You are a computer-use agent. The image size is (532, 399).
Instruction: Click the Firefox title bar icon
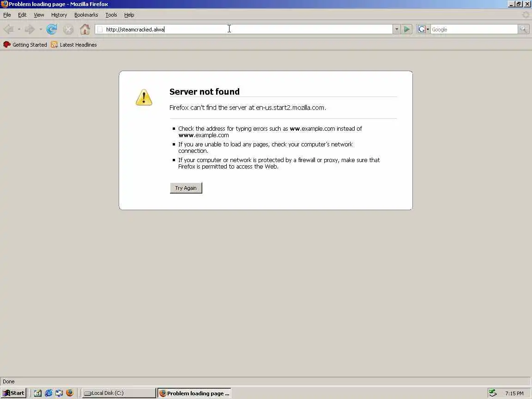click(x=5, y=4)
